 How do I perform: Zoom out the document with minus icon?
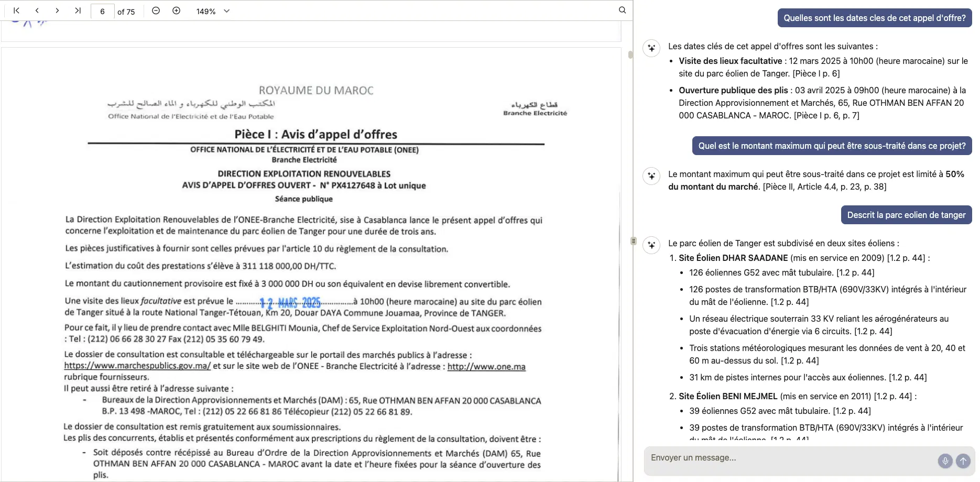tap(156, 10)
